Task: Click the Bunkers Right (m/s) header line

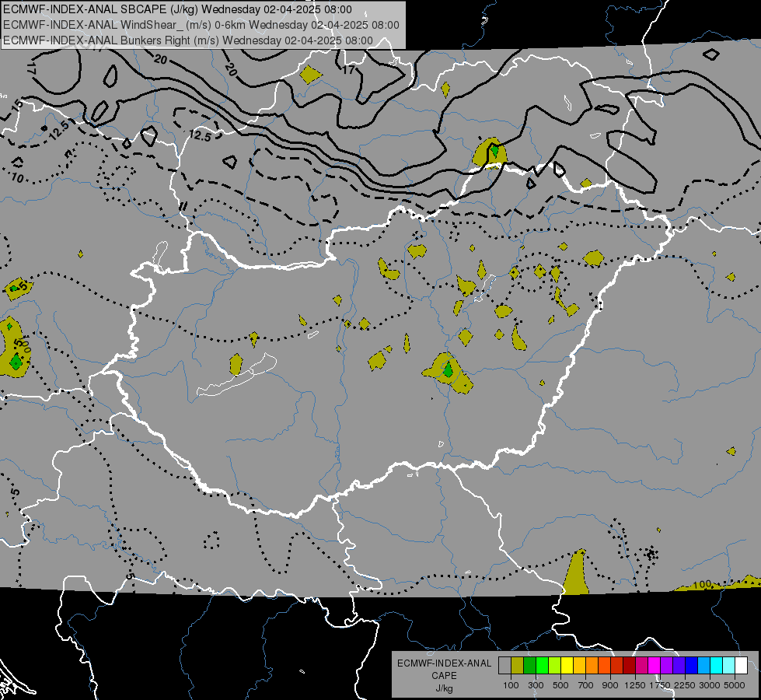Action: point(188,40)
